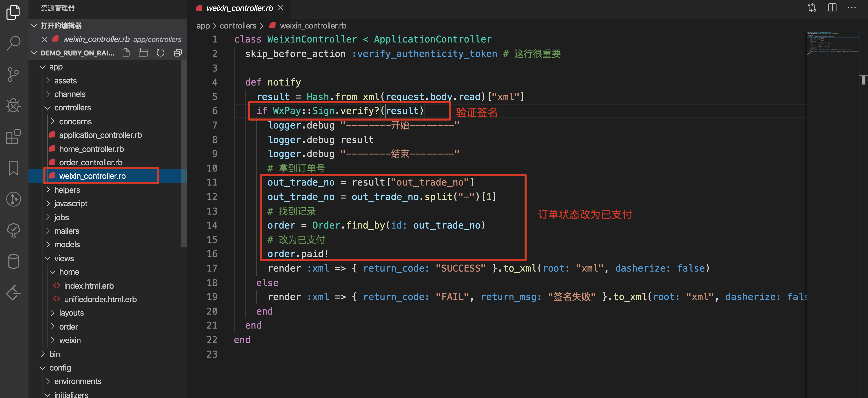Collapse the controllers folder
Screen dimensions: 868x398
[72, 108]
